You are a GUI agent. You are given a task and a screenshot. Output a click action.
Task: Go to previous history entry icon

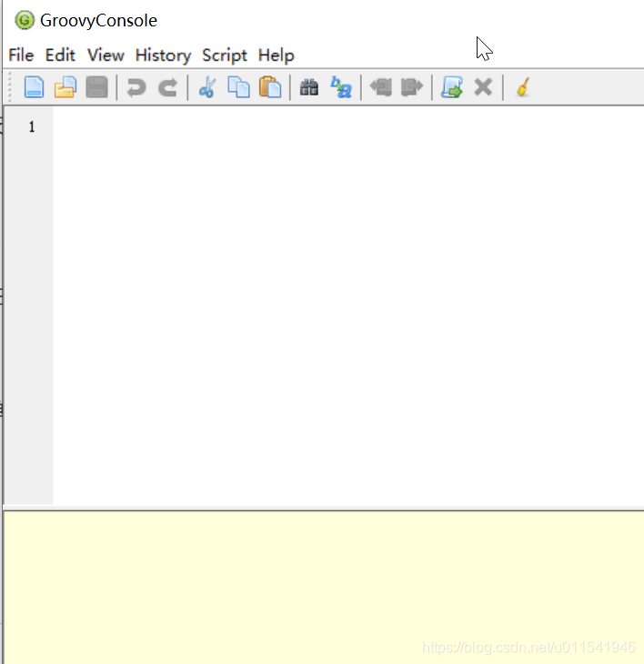pyautogui.click(x=380, y=87)
